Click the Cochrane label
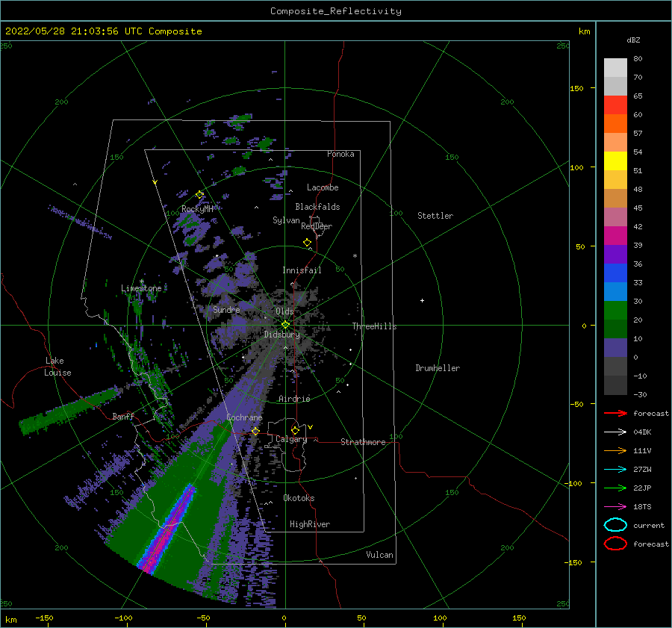 pos(244,417)
